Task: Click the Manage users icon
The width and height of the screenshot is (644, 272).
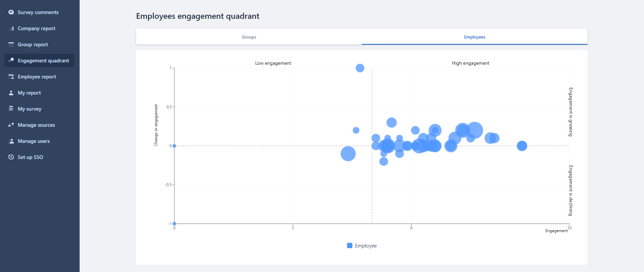Action: [x=11, y=141]
